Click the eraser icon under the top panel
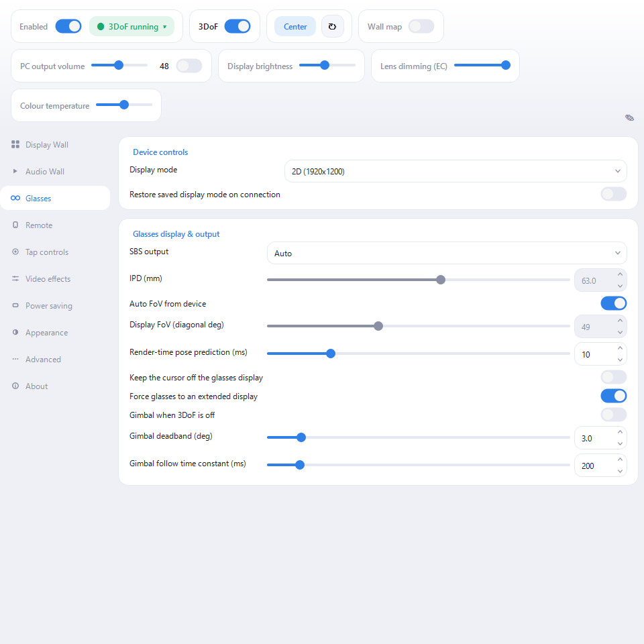 (x=629, y=118)
